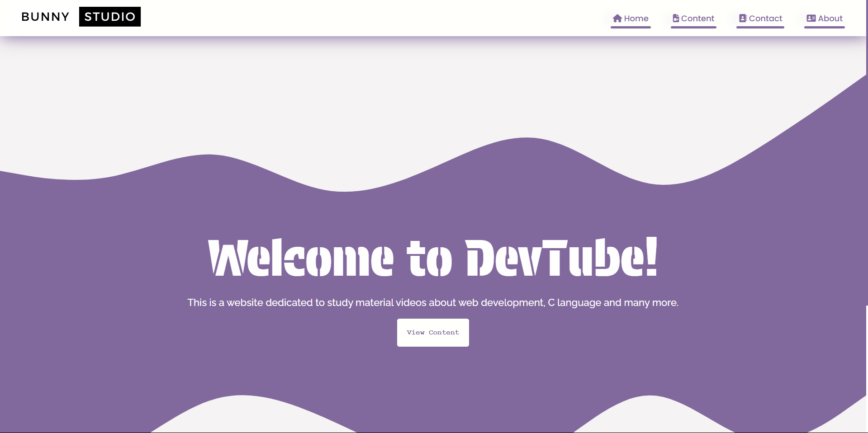
Task: Select the tagline text below the heading
Action: pos(433,303)
